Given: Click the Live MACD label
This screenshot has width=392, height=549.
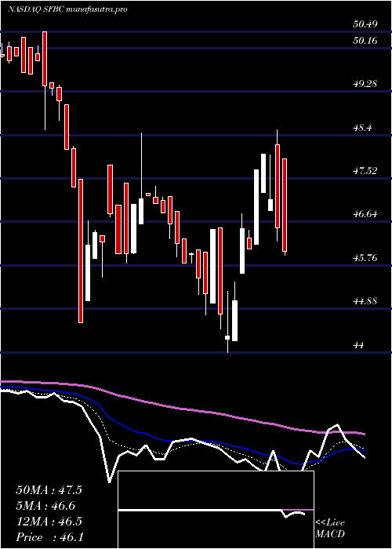Looking at the screenshot, I should 330,529.
